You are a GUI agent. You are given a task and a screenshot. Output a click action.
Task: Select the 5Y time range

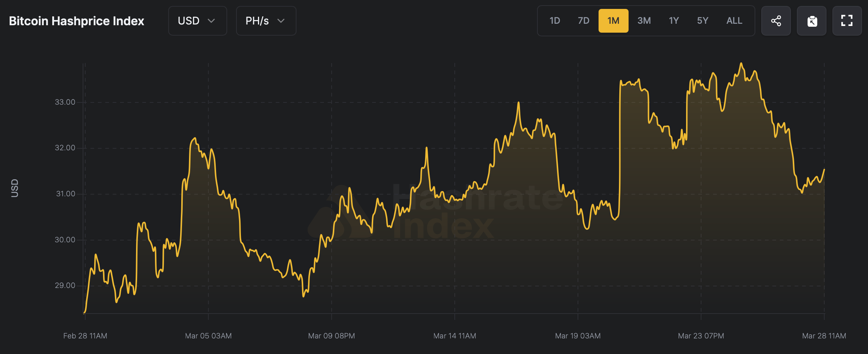pyautogui.click(x=703, y=21)
